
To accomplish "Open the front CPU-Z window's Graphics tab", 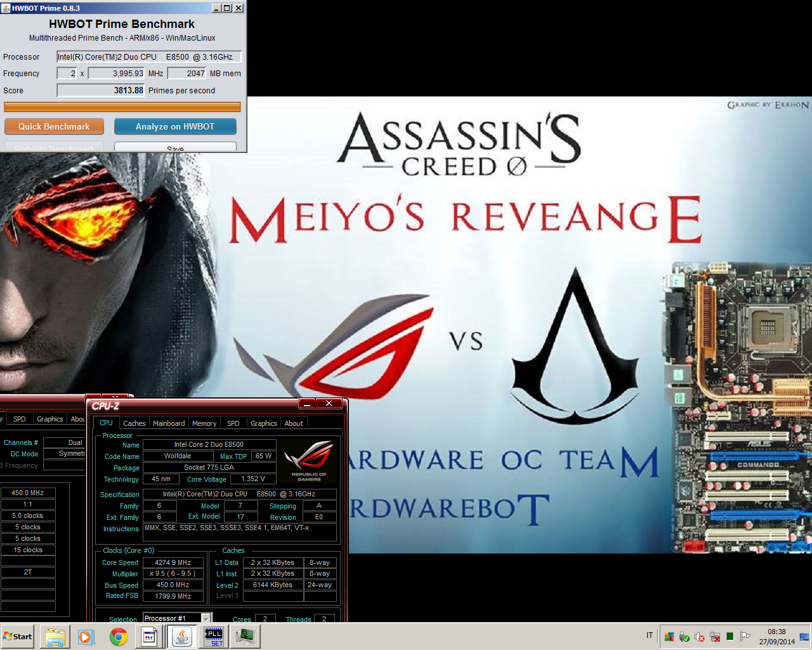I will (x=264, y=423).
